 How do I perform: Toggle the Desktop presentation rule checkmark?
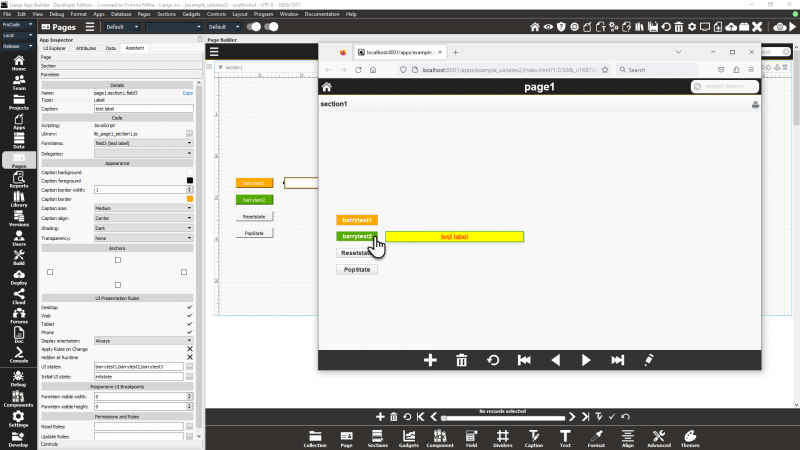tap(190, 307)
